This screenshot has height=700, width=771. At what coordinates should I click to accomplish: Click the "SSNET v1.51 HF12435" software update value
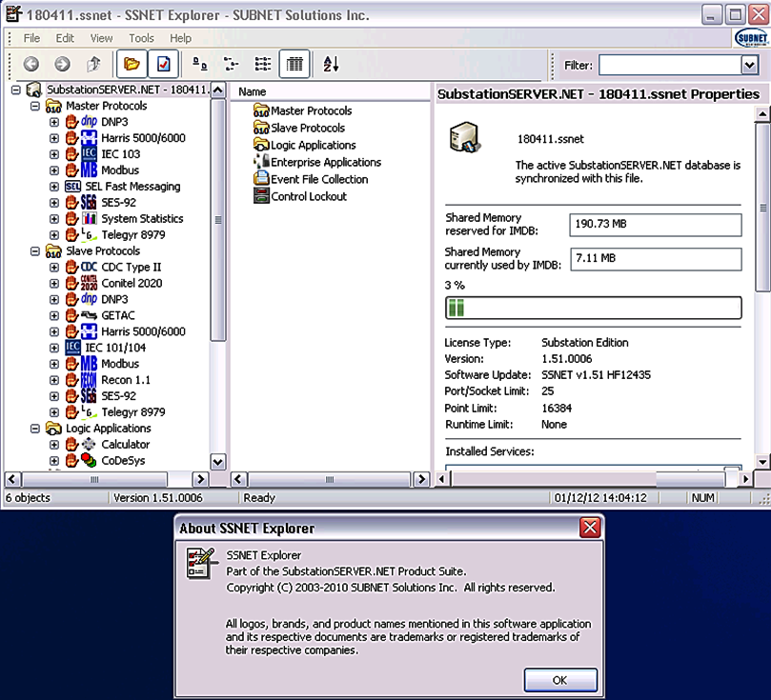(x=596, y=375)
